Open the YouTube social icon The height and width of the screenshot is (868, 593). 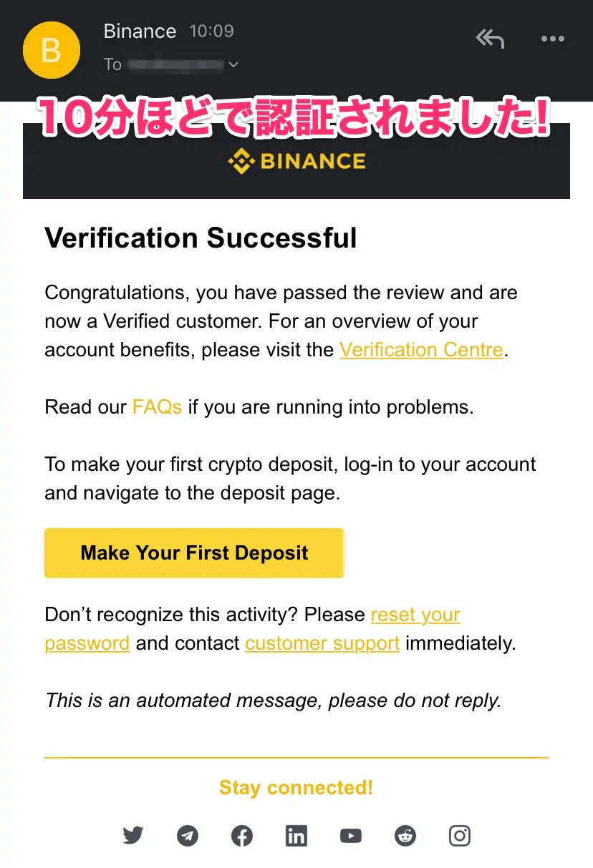coord(351,835)
